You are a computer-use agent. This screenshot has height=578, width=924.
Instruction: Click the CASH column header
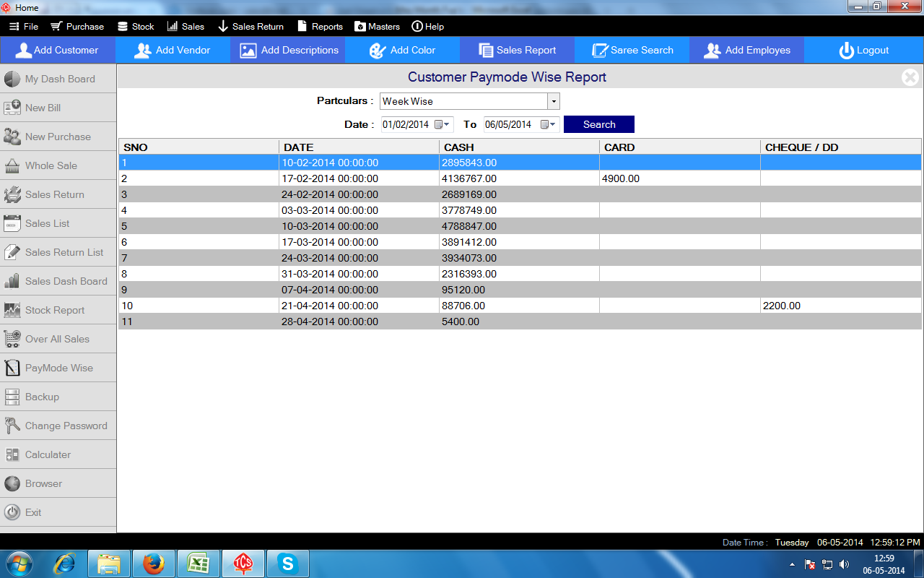pyautogui.click(x=459, y=147)
